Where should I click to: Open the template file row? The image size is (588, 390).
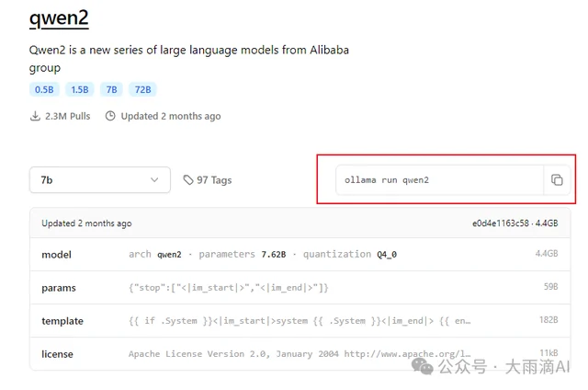tap(300, 321)
